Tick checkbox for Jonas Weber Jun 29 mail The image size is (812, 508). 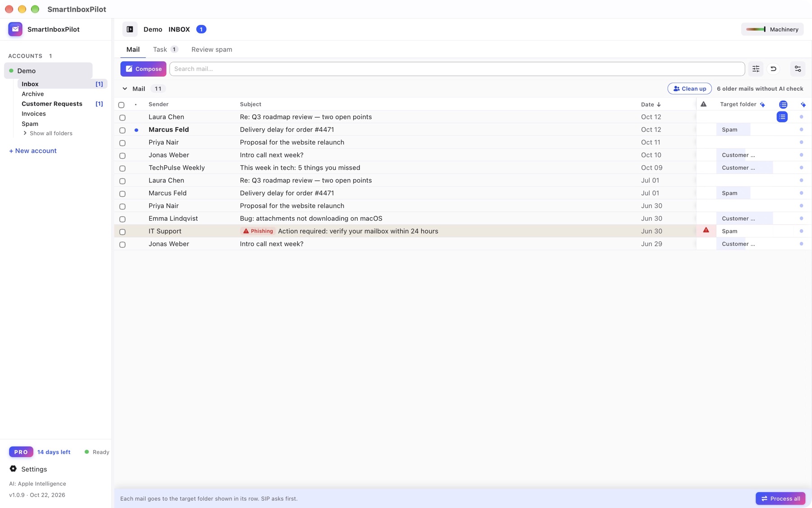click(122, 244)
